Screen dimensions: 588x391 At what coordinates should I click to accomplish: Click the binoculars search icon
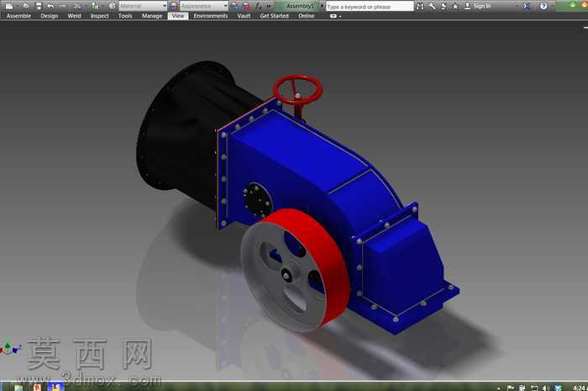click(x=420, y=6)
